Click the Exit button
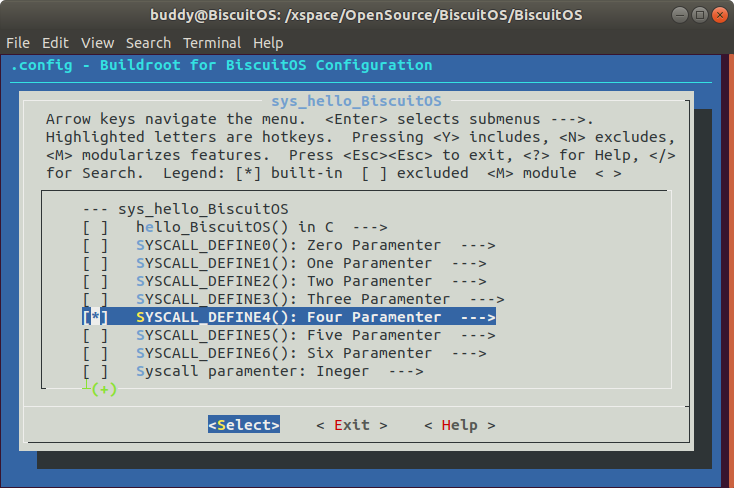The image size is (734, 488). tap(351, 425)
